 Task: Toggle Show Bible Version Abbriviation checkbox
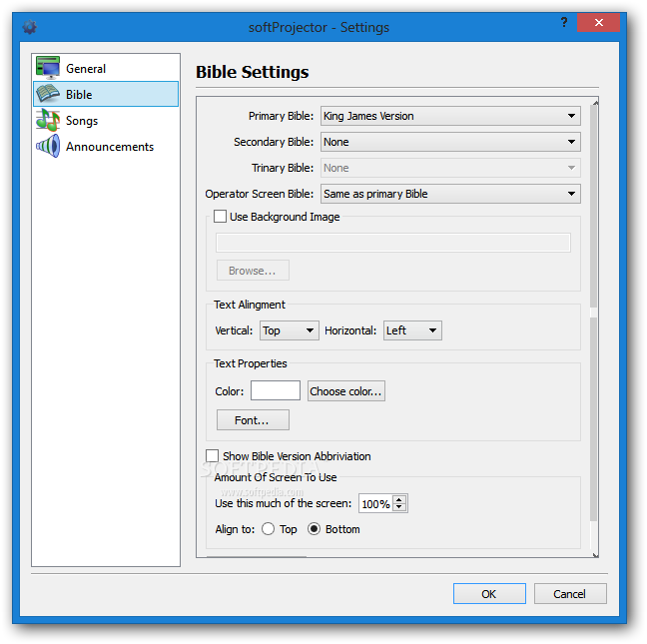point(212,456)
